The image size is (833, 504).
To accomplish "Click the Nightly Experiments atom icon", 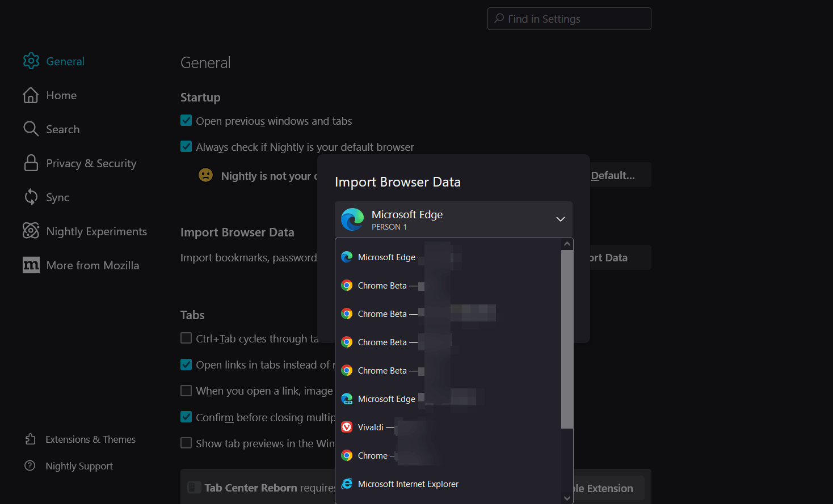I will point(31,231).
